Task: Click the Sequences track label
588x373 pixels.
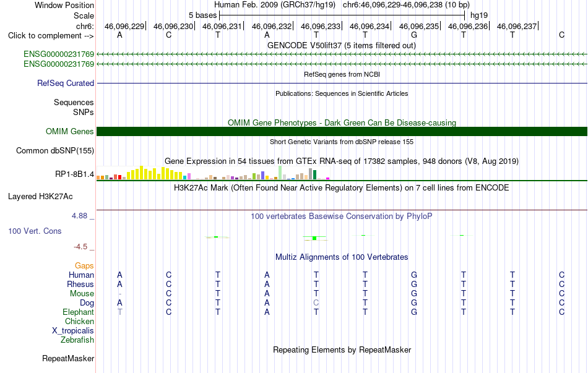Action: 74,102
